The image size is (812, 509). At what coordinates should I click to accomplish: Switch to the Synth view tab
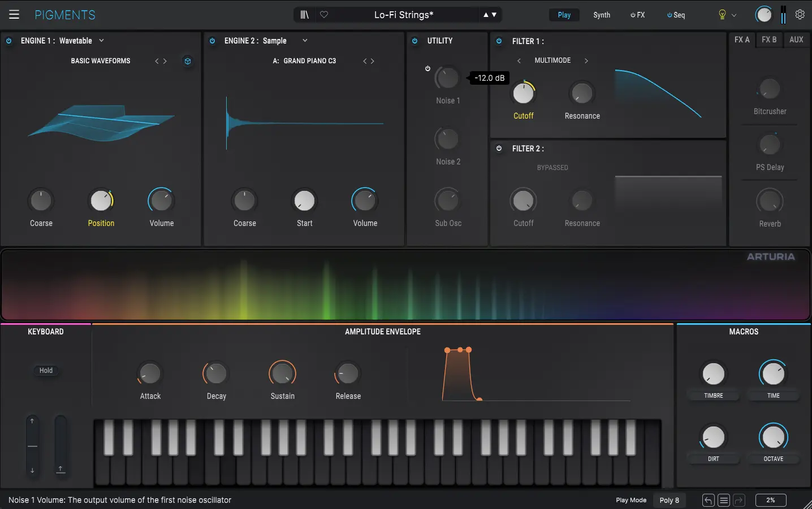point(602,15)
